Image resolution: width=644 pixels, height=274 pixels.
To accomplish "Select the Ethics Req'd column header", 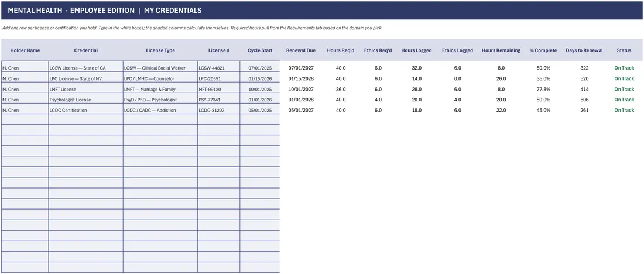I will click(x=378, y=50).
